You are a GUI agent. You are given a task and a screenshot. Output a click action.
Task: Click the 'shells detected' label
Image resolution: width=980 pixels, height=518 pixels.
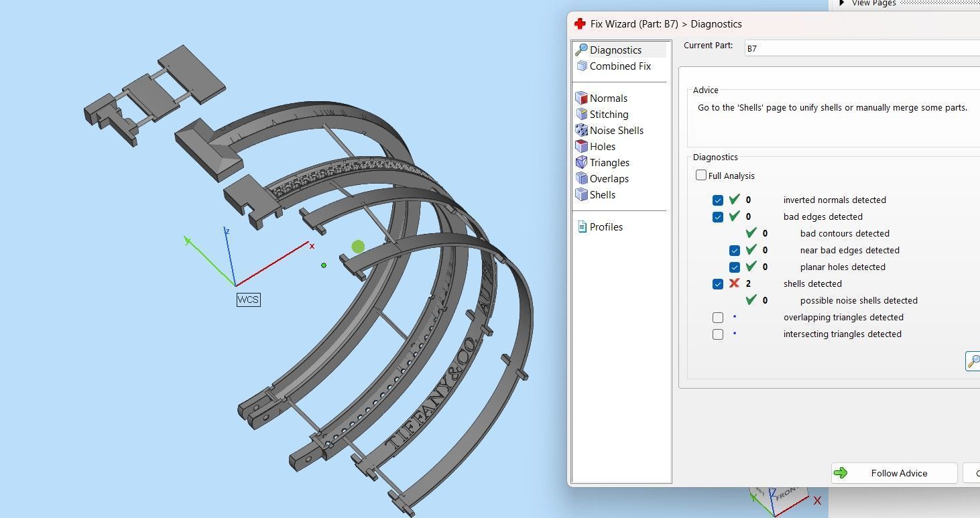[x=812, y=283]
